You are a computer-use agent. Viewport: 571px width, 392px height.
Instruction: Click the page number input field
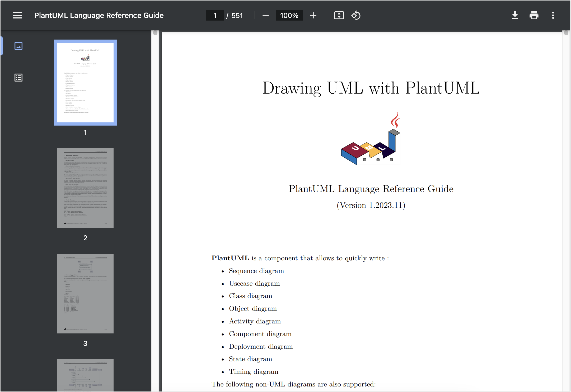pyautogui.click(x=215, y=16)
